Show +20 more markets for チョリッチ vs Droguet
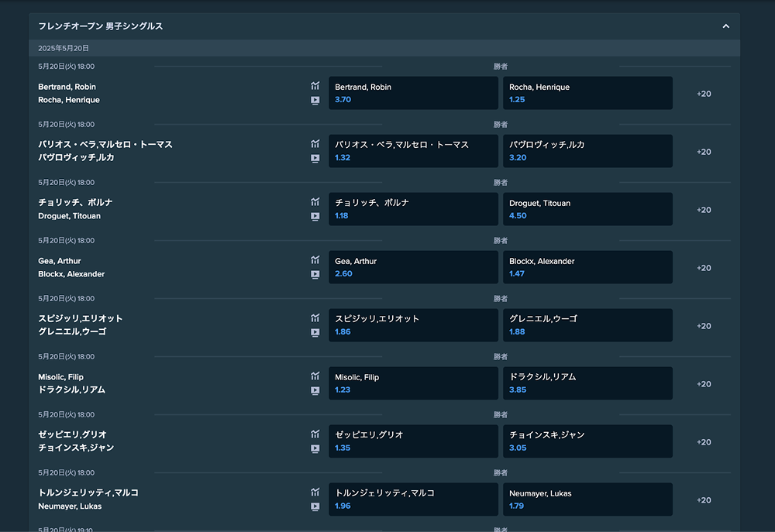 704,210
